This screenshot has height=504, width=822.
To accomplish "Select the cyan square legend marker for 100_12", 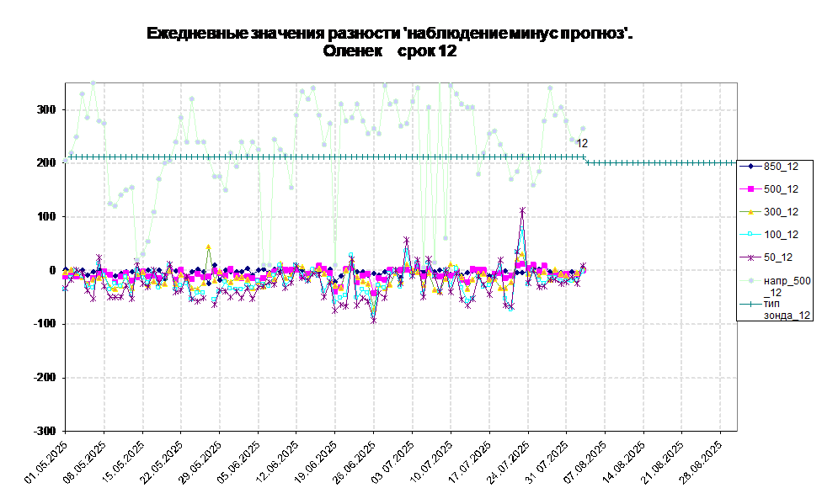I will (750, 235).
